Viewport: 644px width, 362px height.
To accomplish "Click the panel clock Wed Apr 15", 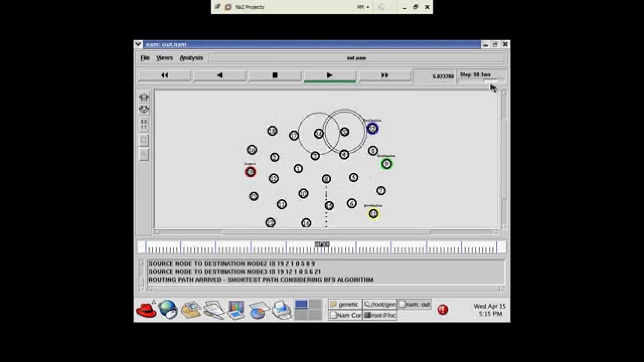I will [490, 310].
